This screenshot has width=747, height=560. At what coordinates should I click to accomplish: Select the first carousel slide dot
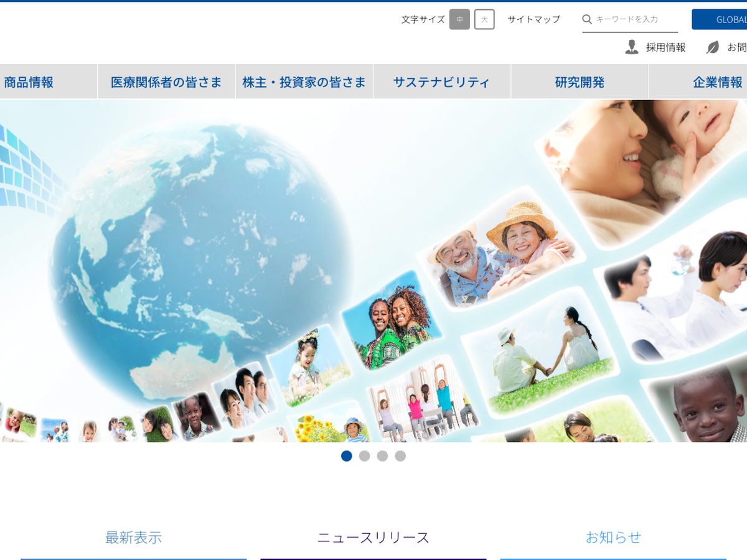coord(347,456)
